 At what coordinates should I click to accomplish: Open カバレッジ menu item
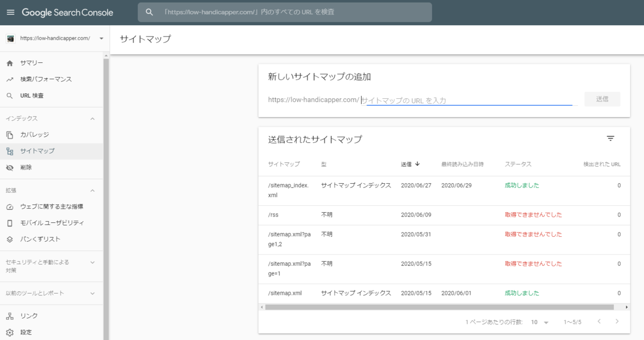[x=52, y=135]
